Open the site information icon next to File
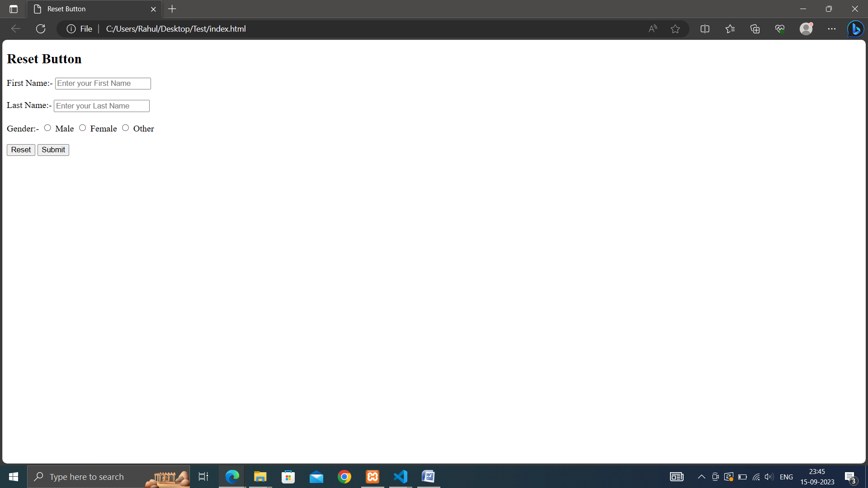Image resolution: width=868 pixels, height=488 pixels. point(71,29)
